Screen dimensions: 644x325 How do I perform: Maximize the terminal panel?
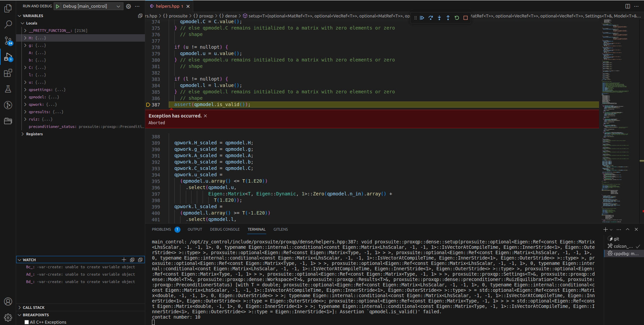(628, 230)
